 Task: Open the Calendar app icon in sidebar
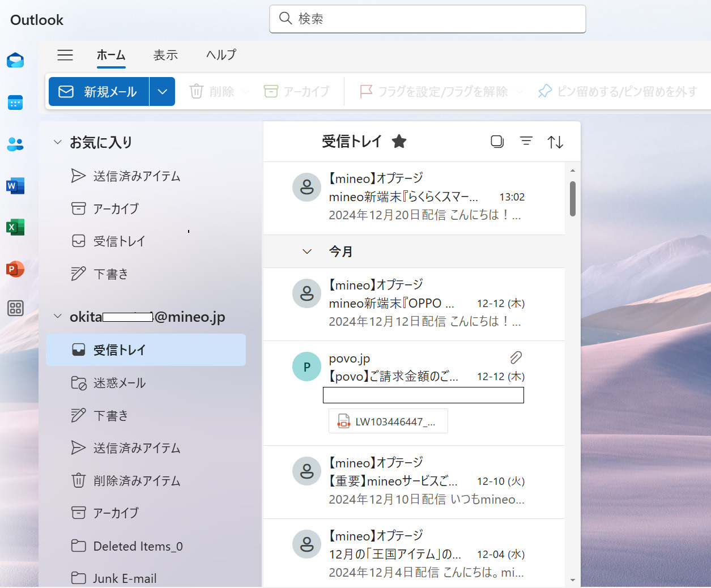pyautogui.click(x=15, y=103)
